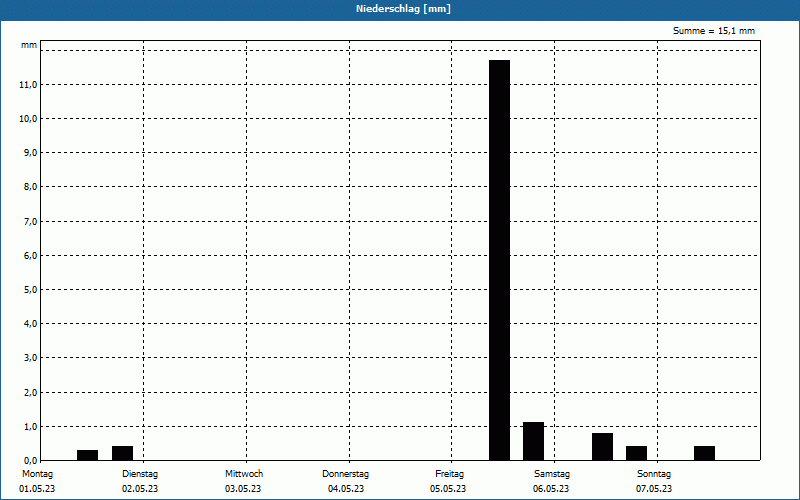Click the 5,0 y-axis value
The height and width of the screenshot is (500, 800).
coord(30,290)
